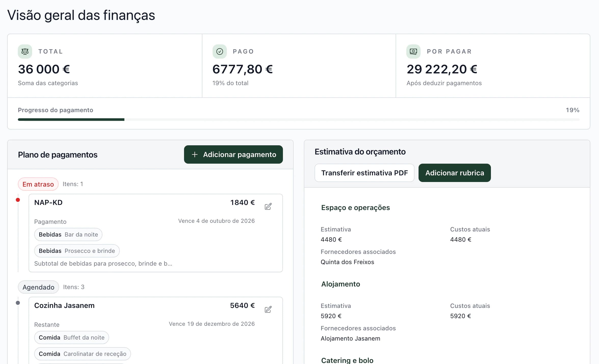Screen dimensions: 599x364
Task: Open the Alojamento Jasanem supplier
Action: pos(350,339)
